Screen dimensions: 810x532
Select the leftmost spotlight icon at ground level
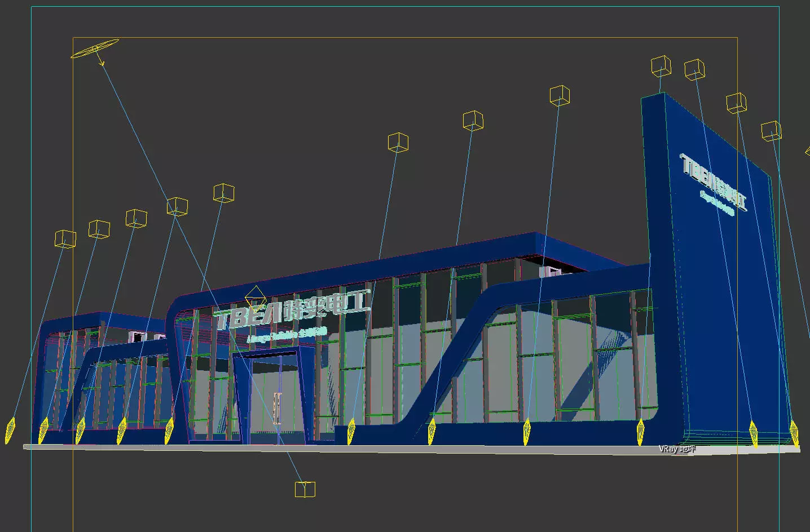10,430
